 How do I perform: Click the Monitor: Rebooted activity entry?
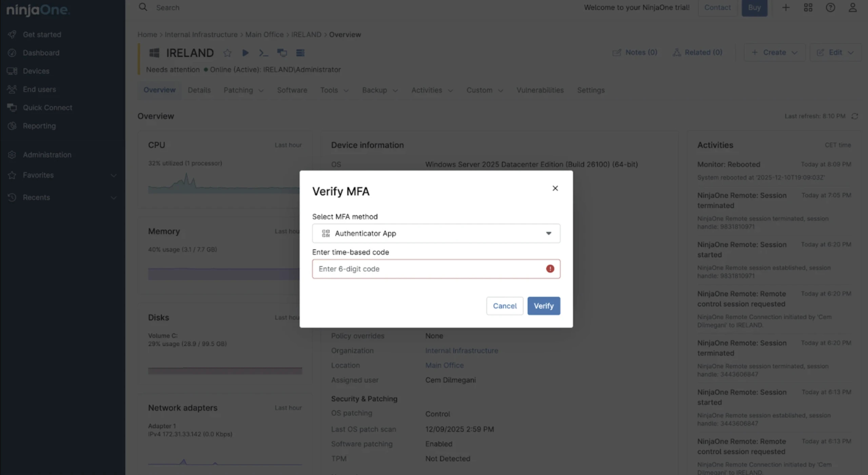click(774, 171)
